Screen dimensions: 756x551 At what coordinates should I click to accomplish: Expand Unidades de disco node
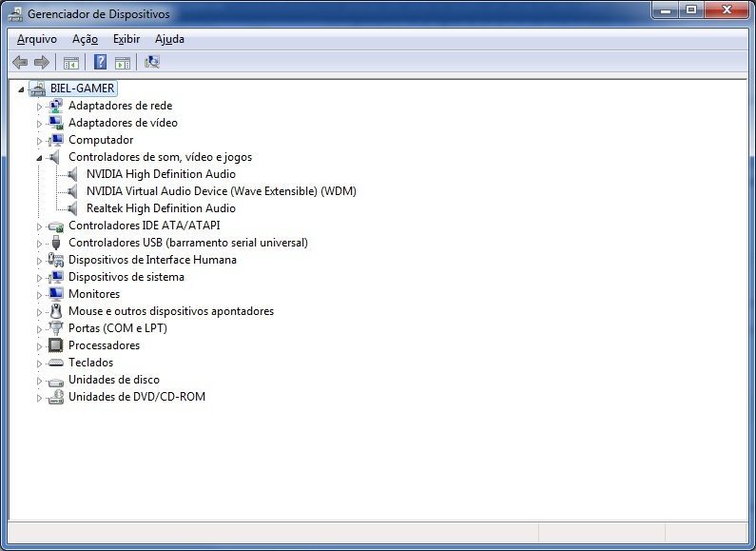tap(40, 381)
